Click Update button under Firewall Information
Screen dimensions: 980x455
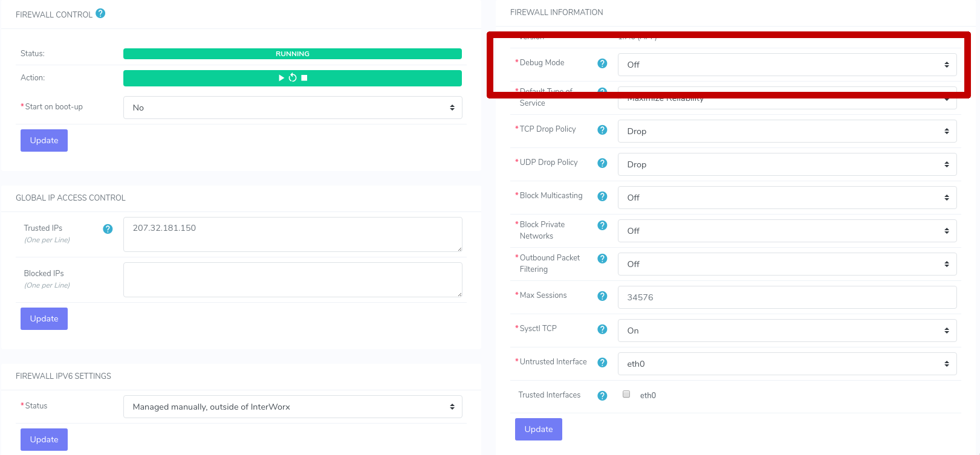538,429
